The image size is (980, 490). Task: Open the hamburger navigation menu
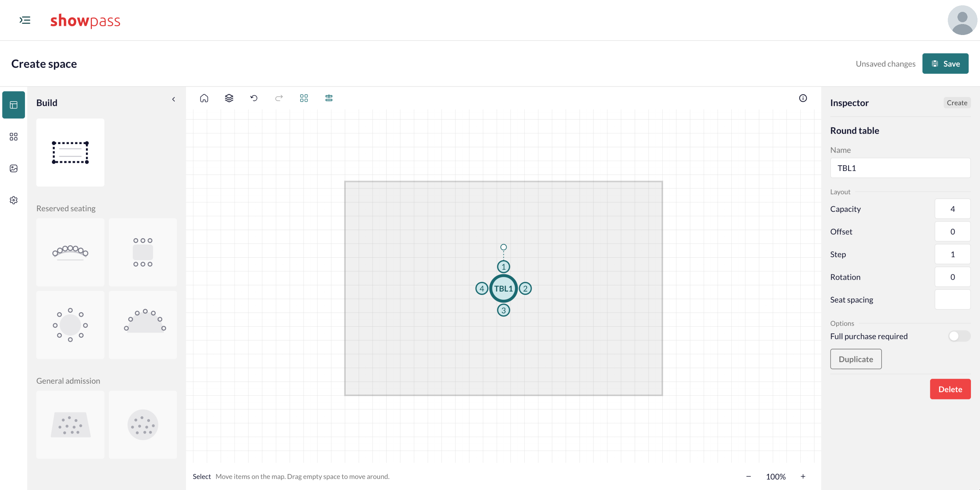point(25,20)
